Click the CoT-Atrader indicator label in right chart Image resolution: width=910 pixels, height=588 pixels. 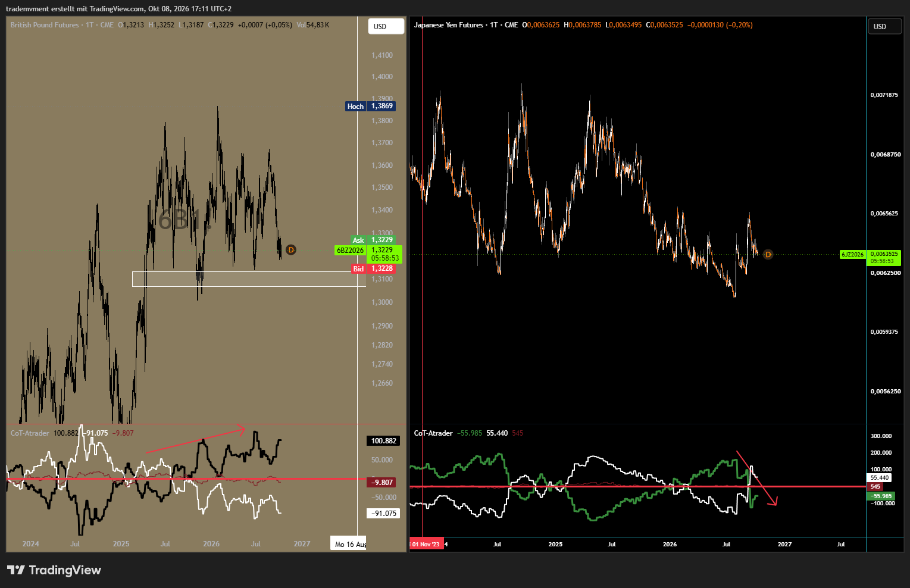pos(433,433)
